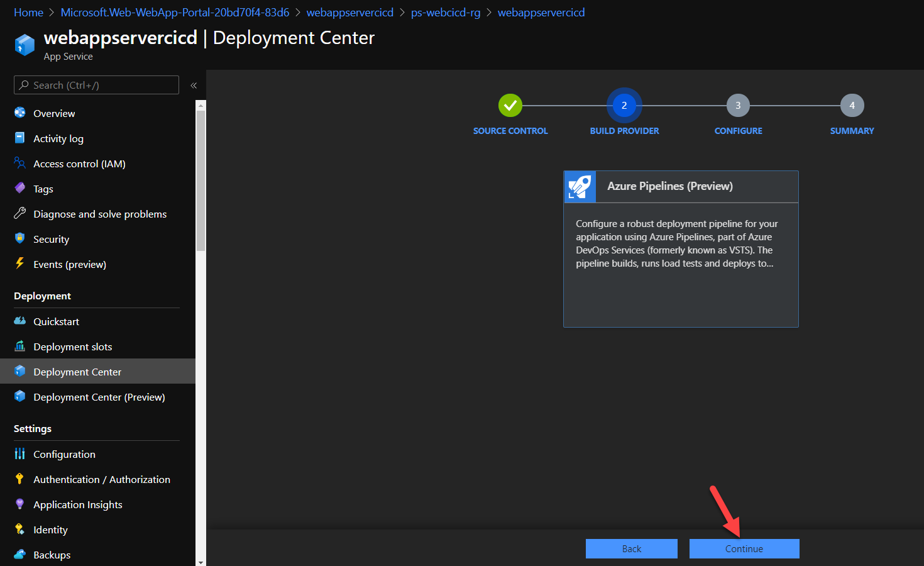Viewport: 924px width, 566px height.
Task: Select the active BUILD PROVIDER step
Action: [x=624, y=105]
